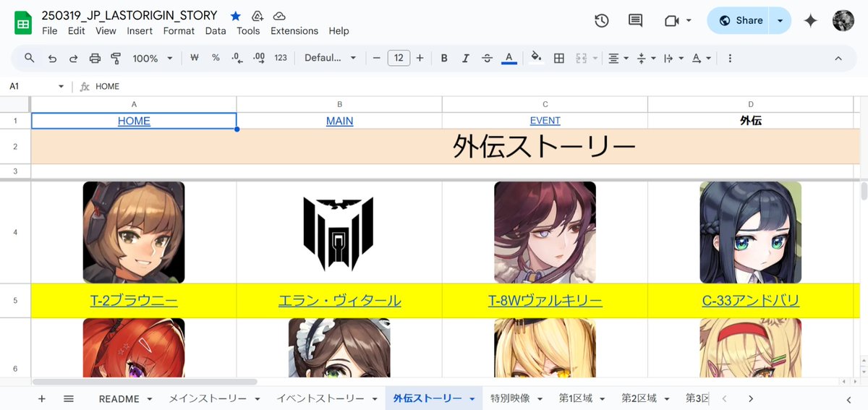
Task: Toggle strikethrough formatting
Action: (x=487, y=58)
